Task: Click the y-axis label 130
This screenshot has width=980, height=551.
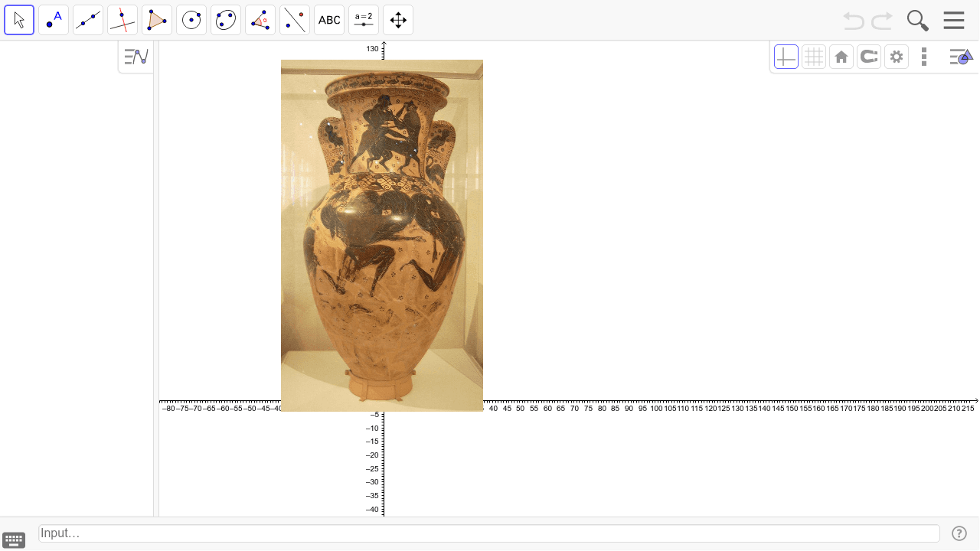Action: pyautogui.click(x=372, y=49)
